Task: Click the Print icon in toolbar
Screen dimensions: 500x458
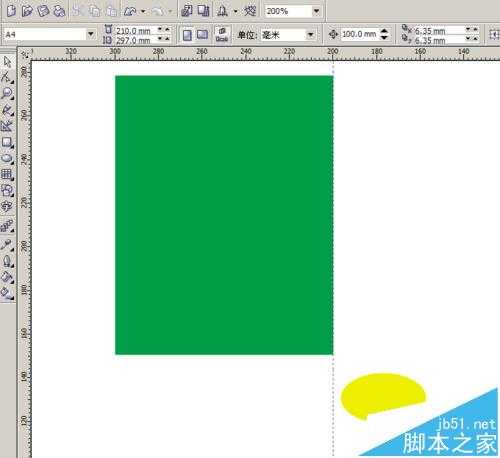Action: click(x=59, y=11)
